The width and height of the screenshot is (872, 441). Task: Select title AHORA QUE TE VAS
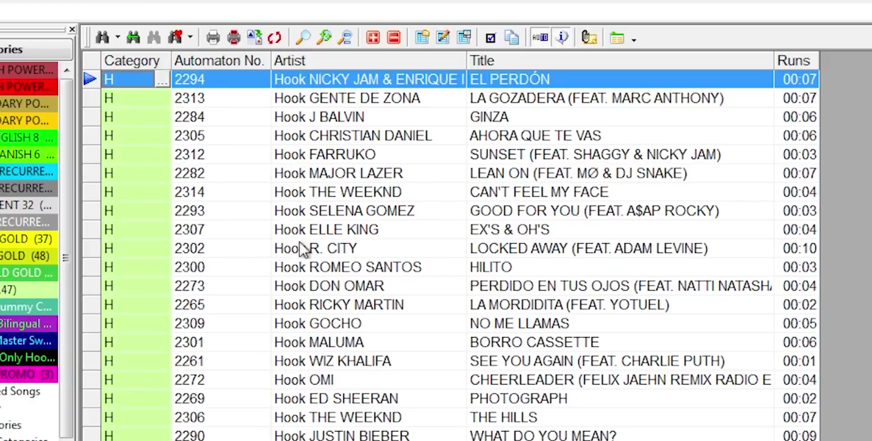tap(535, 136)
